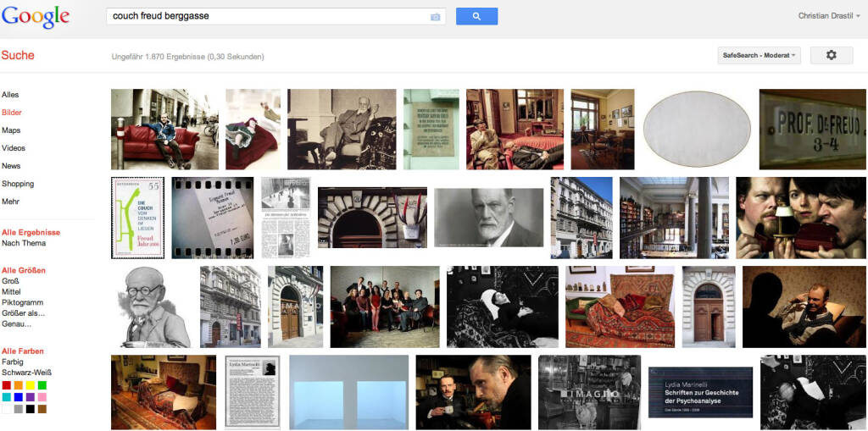
Task: Choose the Schwarz-Weiß color filter
Action: (x=25, y=372)
